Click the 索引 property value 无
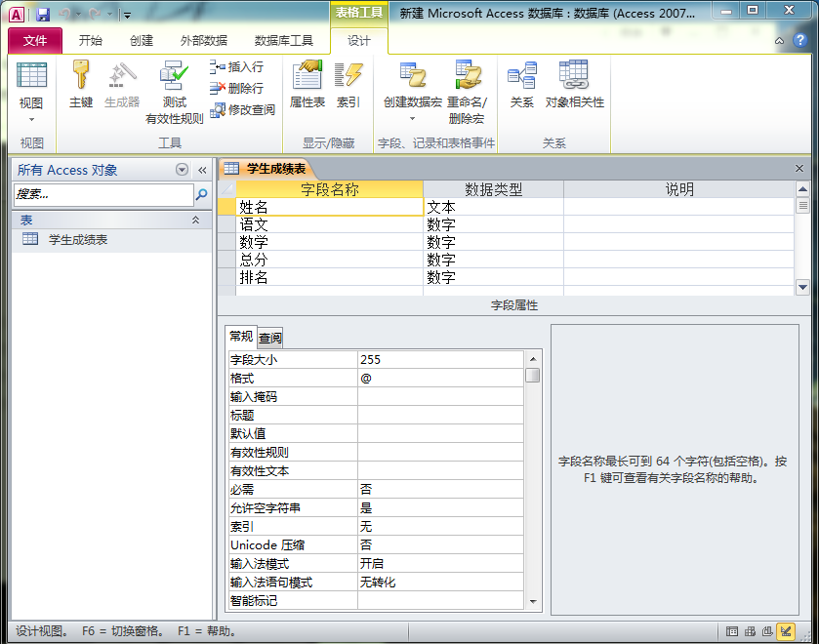 441,527
